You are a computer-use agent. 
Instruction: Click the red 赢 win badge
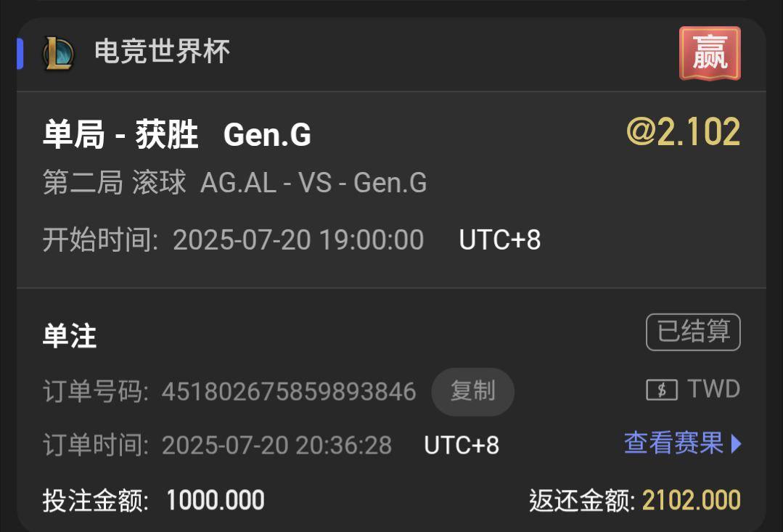pos(710,54)
